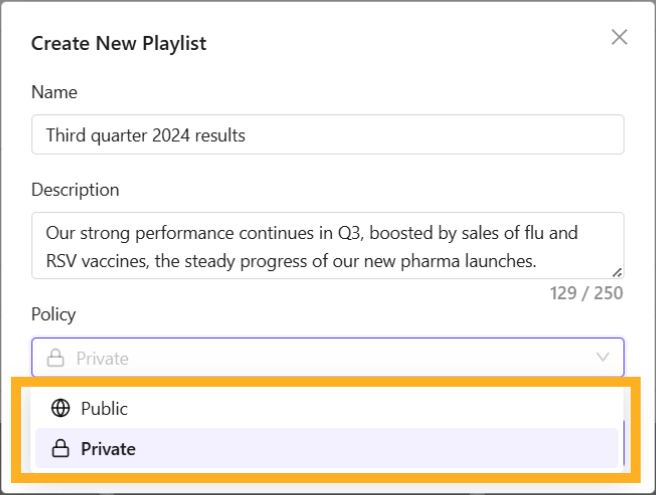Click the Description line starting "Our strong performance"
Screen dimensions: 656x495
tap(312, 233)
